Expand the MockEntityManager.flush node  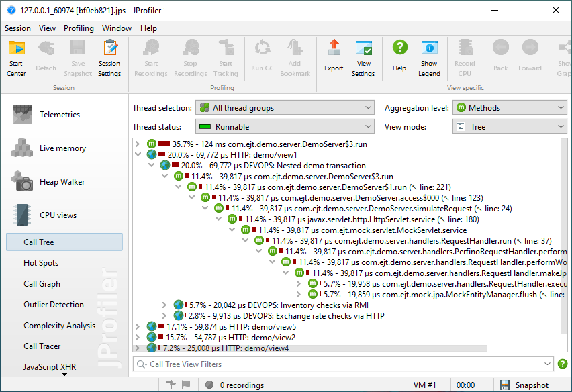pyautogui.click(x=299, y=294)
